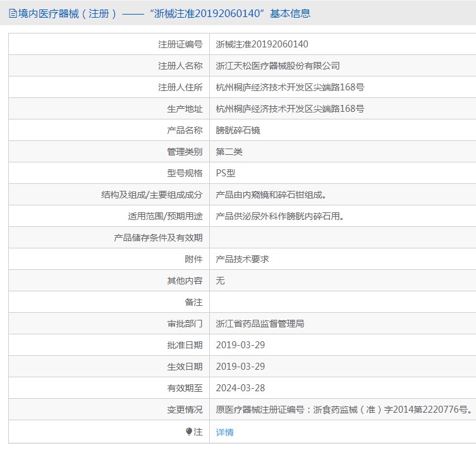476x450 pixels.
Task: Select registration number 浙械注准20192060140 in the table
Action: [x=262, y=44]
